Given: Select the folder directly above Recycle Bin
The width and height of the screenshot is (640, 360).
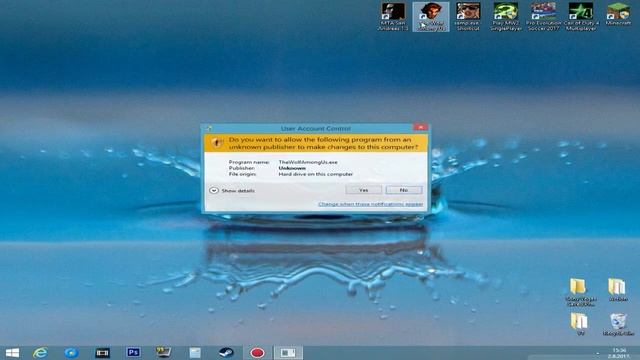Looking at the screenshot, I should point(617,290).
